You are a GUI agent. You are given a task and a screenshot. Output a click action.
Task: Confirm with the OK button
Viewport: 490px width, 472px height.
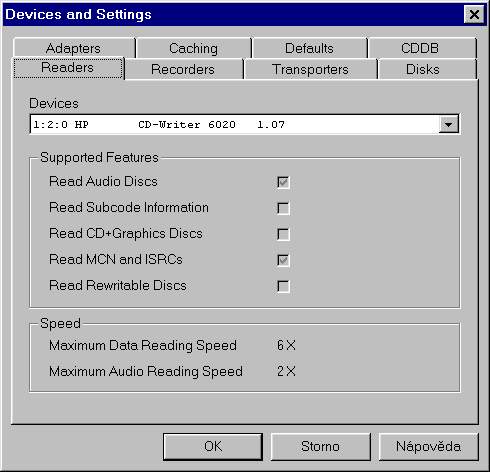point(213,447)
